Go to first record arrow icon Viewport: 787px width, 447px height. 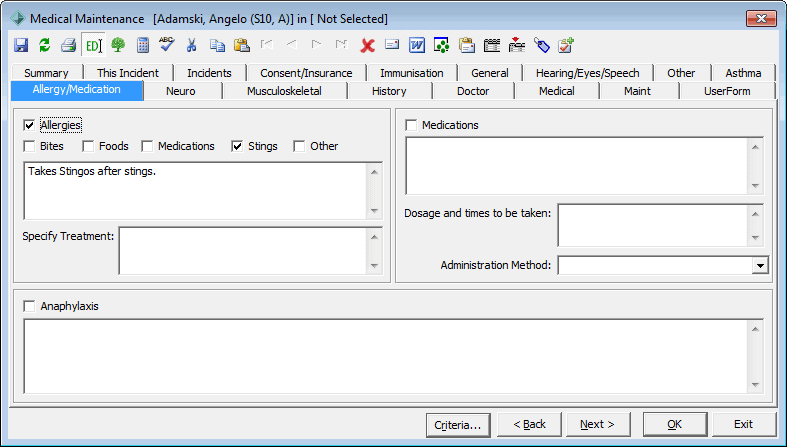click(267, 45)
